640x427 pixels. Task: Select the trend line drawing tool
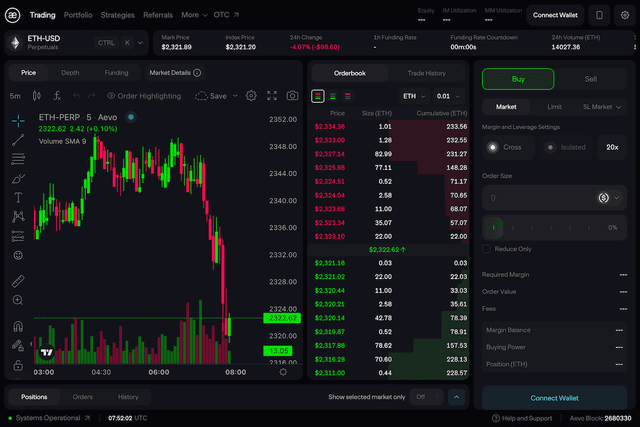pyautogui.click(x=18, y=140)
